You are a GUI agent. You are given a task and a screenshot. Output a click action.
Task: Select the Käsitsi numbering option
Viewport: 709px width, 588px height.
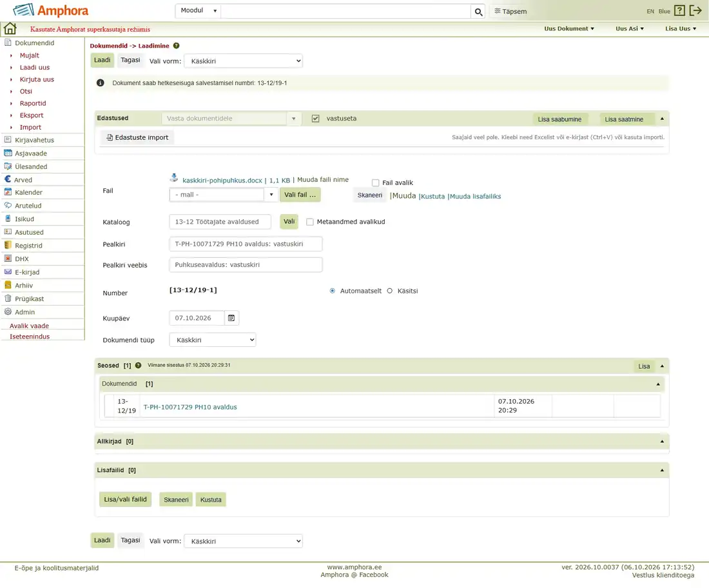point(390,291)
